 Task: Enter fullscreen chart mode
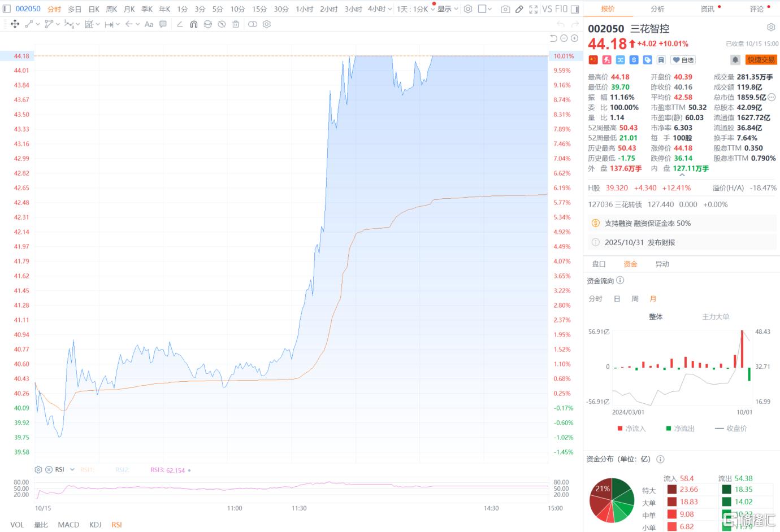533,9
